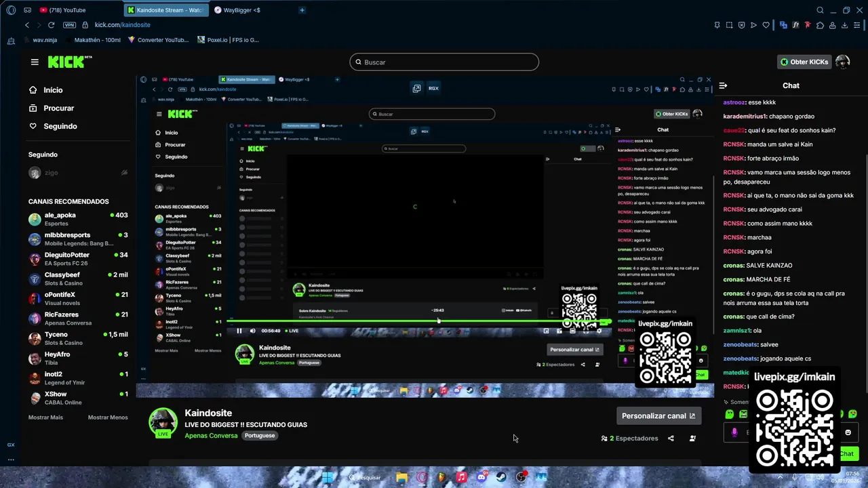The width and height of the screenshot is (868, 488).
Task: Click the browser snapshot camera icon
Action: tap(729, 25)
